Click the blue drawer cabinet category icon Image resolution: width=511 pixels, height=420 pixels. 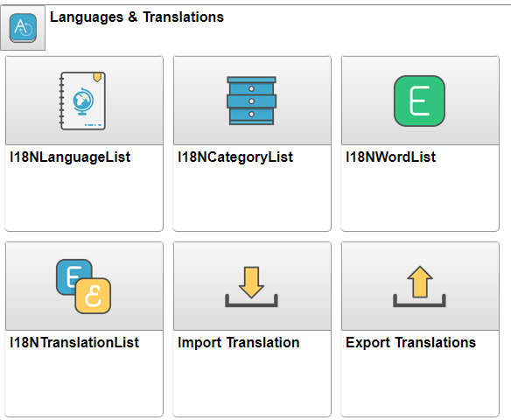coord(251,101)
